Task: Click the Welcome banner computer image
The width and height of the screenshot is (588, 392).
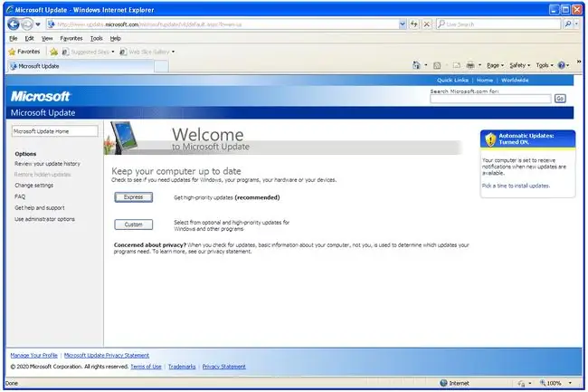Action: 121,138
